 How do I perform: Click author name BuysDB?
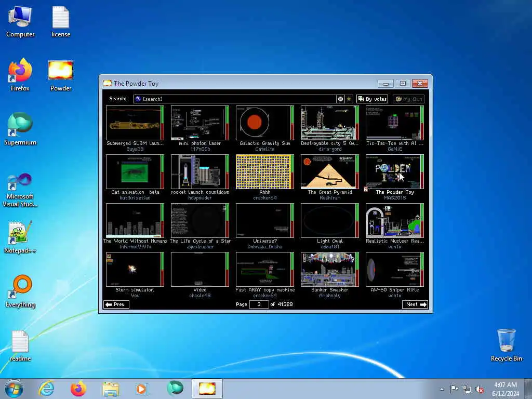tap(135, 149)
